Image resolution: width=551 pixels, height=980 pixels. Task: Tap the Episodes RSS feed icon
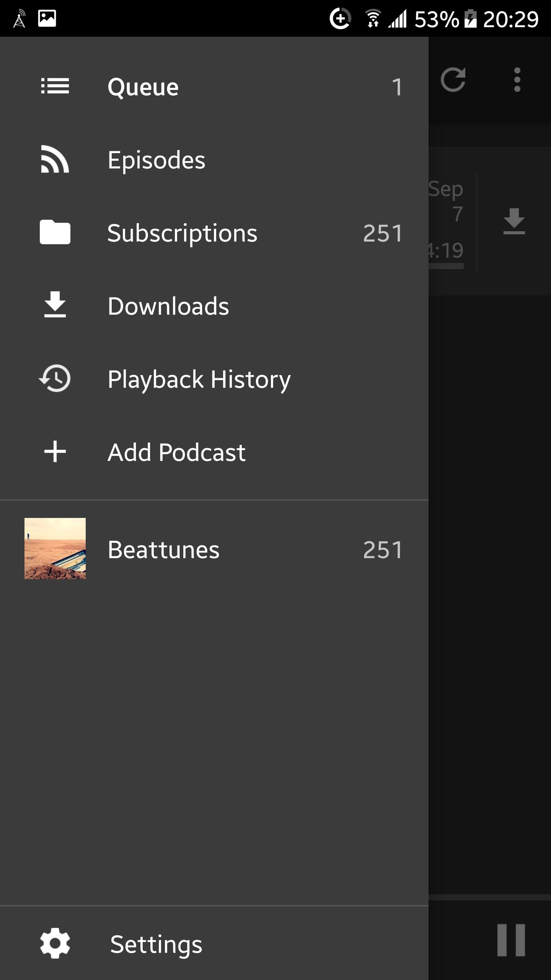[55, 159]
